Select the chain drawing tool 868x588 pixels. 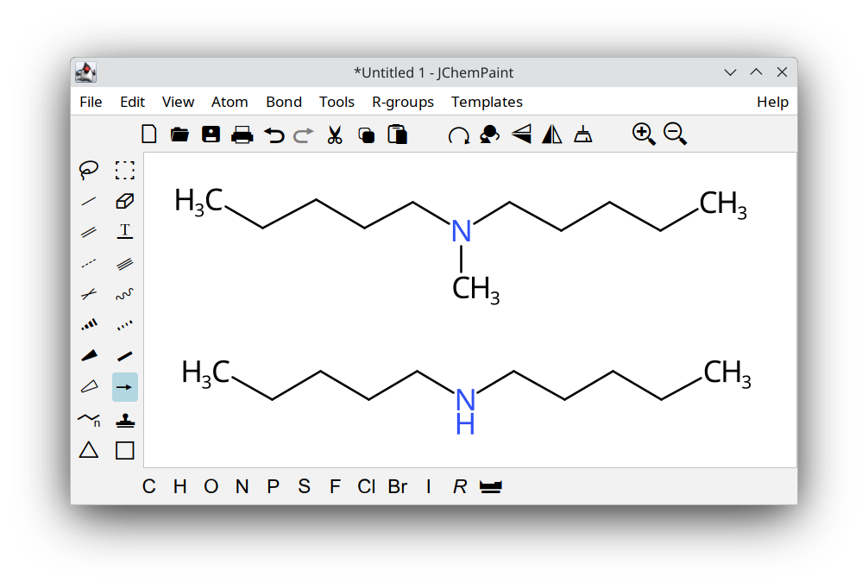pos(89,420)
